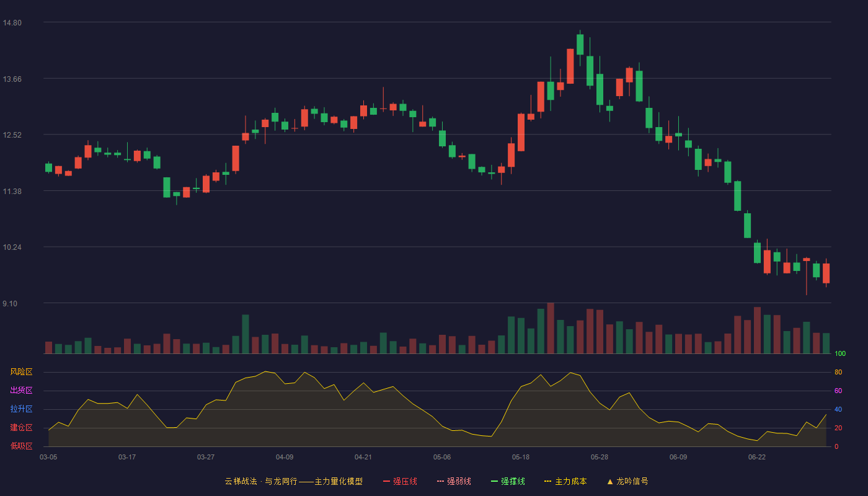Toggle the 云梯战法 主力量化模型 legend entry
This screenshot has width=868, height=496.
click(293, 481)
